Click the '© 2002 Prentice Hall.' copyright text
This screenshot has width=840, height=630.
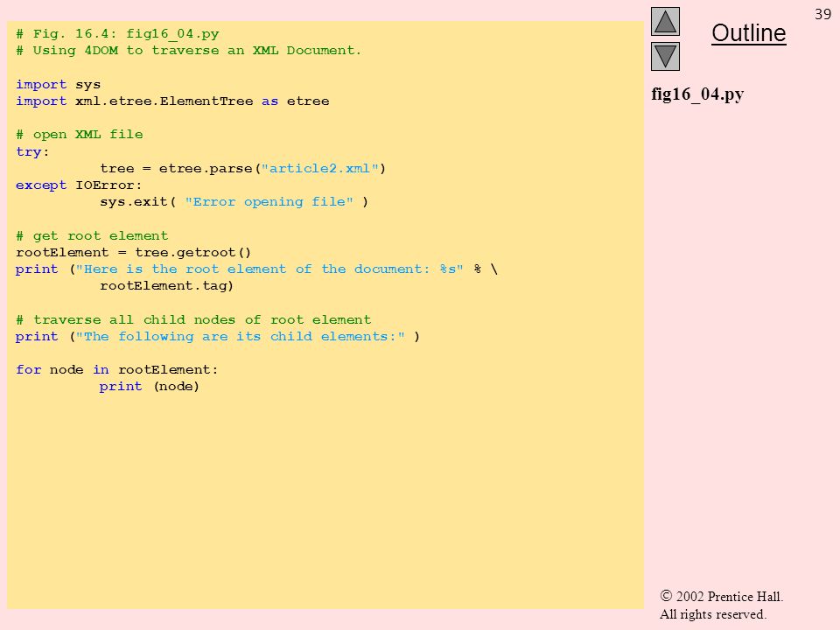[722, 596]
